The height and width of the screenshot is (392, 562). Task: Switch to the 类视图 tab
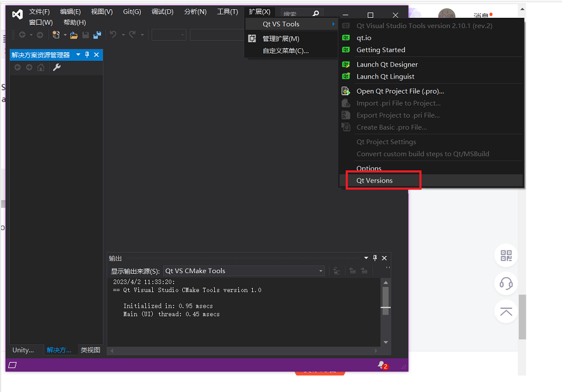pos(90,350)
